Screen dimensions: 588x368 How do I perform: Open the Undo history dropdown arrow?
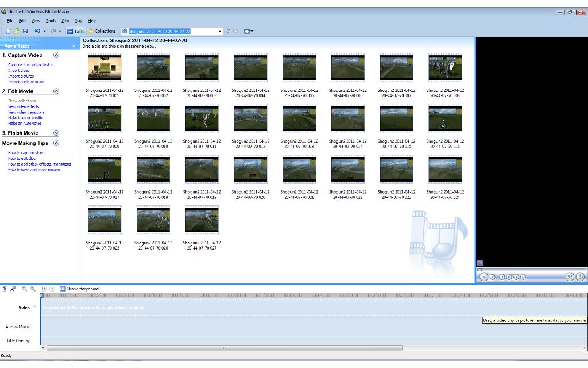tap(44, 32)
